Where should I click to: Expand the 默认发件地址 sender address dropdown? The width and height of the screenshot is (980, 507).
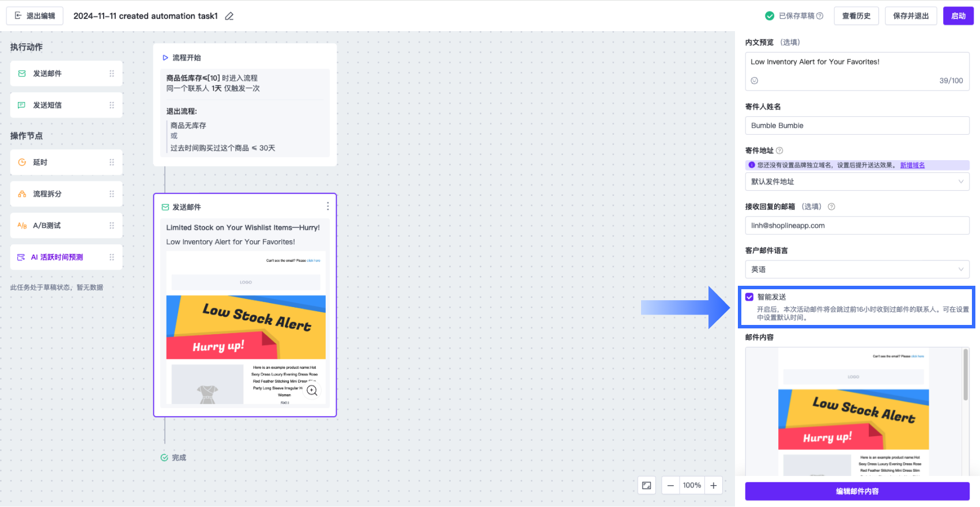[x=857, y=181]
